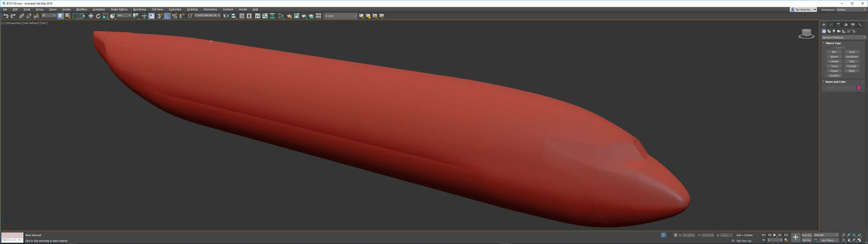Select the Cameras category icon
868x244 pixels.
click(839, 31)
